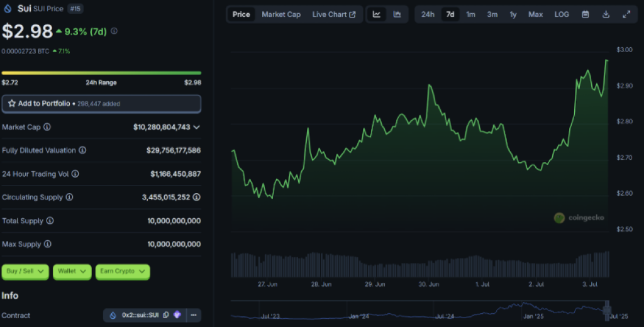This screenshot has height=327, width=644.
Task: Click the #15 rank badge
Action: tap(75, 9)
